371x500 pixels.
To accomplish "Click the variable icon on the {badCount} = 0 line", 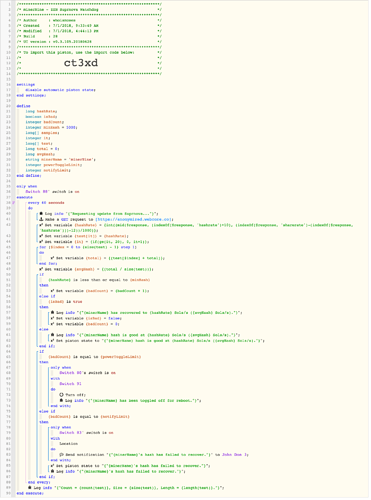I will [52, 324].
